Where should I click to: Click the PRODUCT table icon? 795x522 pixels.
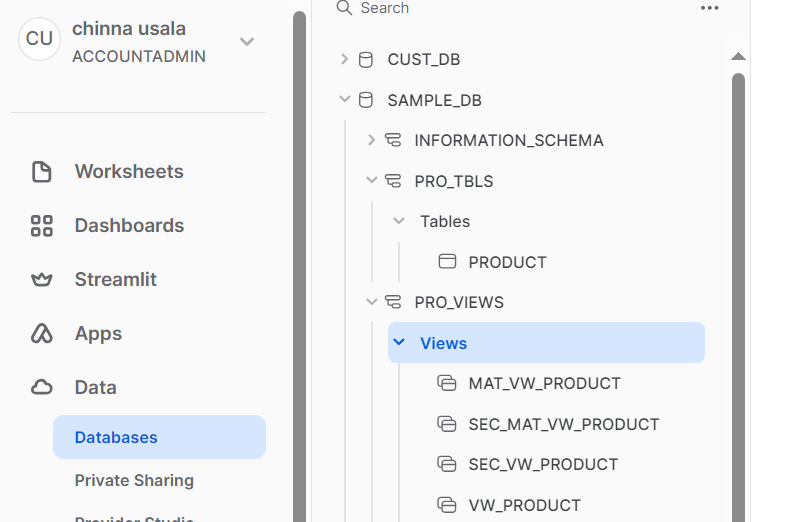(447, 262)
